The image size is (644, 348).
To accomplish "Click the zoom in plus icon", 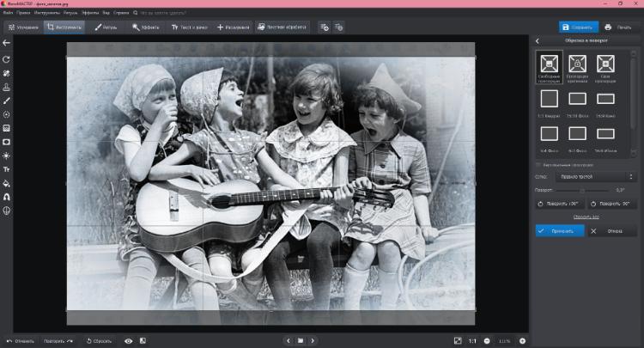I will click(x=522, y=341).
